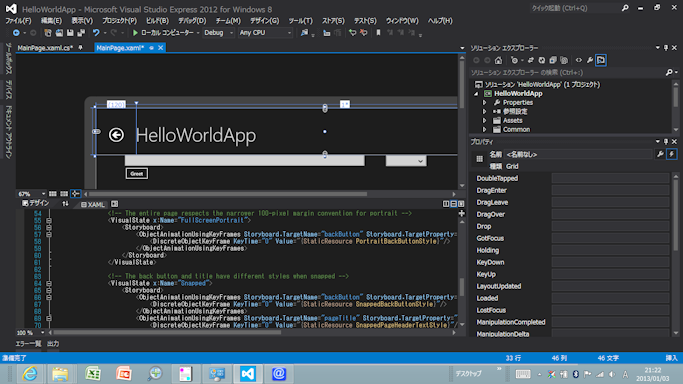The width and height of the screenshot is (683, 384).
Task: Toggle pin on MainPage.xaml.cs tab
Action: coord(81,48)
